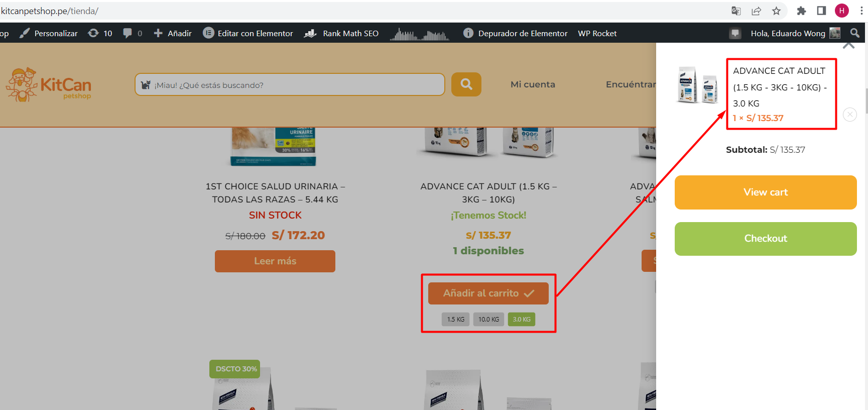Click the S/ 172.20 sale price
The image size is (868, 410).
(298, 235)
